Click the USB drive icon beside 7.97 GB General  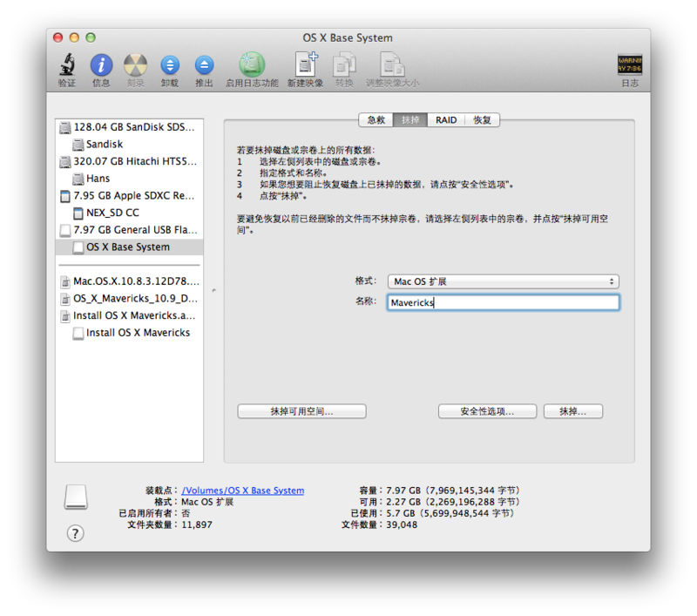[64, 230]
